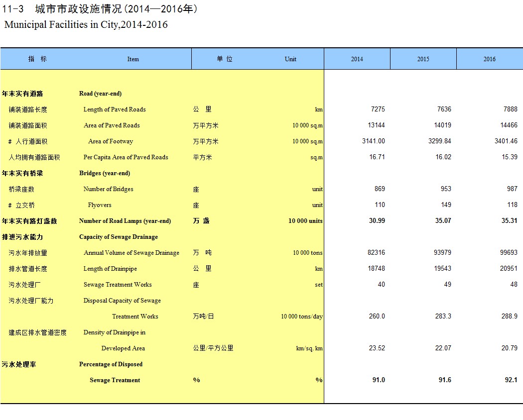Screen dimensions: 523x420
Task: Select the Chinese title '城市市政设施情况'
Action: (78, 9)
